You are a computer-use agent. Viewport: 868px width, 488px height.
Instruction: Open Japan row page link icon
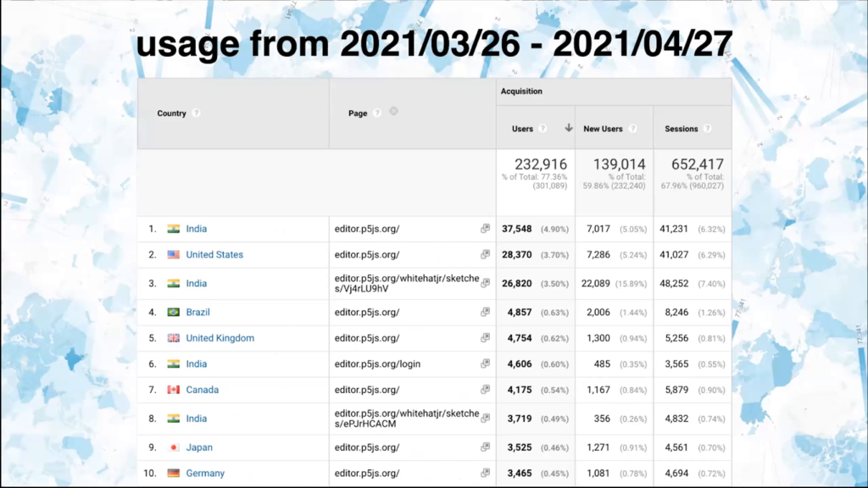click(x=485, y=447)
